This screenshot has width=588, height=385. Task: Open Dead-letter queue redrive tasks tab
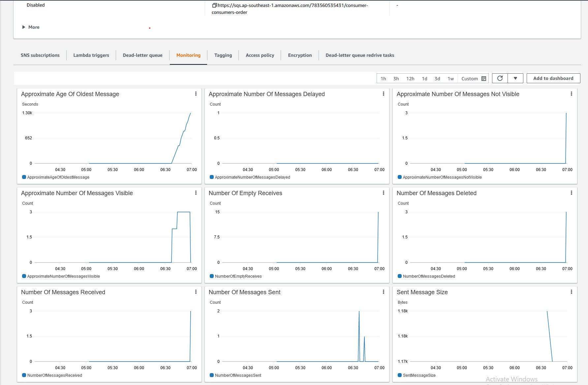[360, 55]
